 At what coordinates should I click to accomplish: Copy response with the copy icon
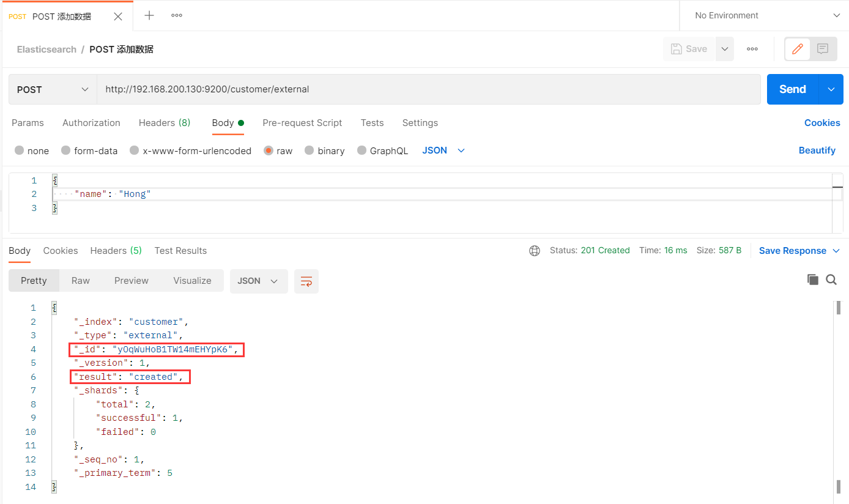tap(813, 280)
